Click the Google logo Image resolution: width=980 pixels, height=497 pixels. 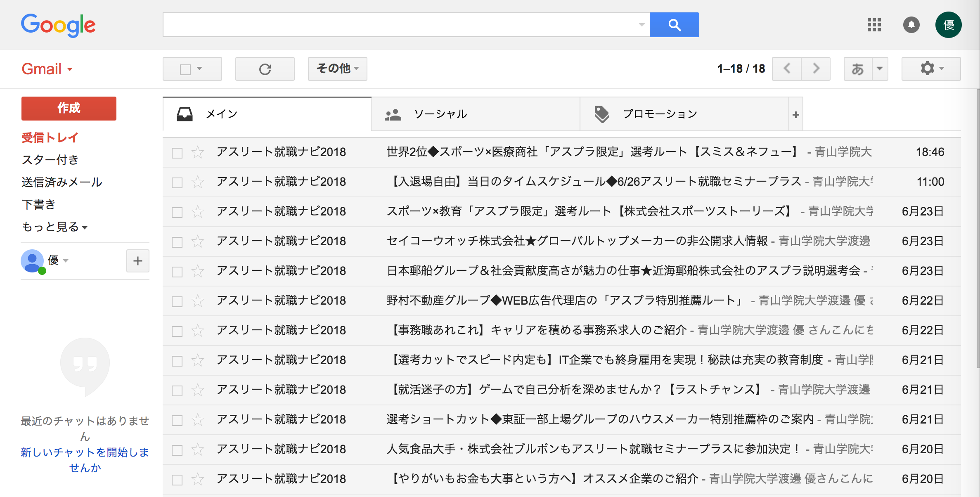[58, 25]
